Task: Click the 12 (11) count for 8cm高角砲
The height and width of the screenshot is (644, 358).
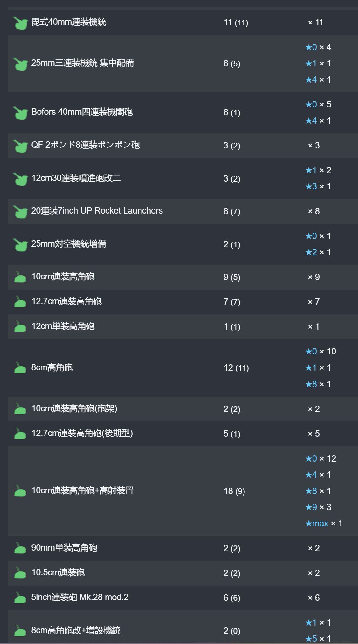Action: coord(236,368)
